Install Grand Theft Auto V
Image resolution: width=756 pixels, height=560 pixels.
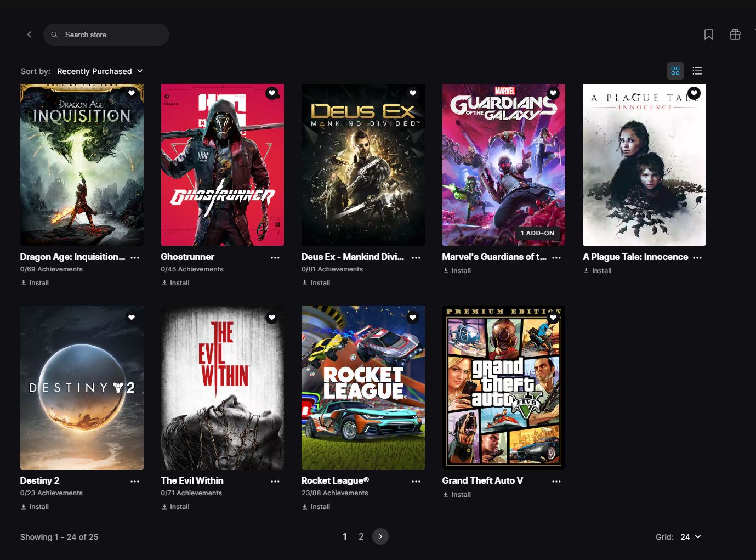click(x=457, y=495)
